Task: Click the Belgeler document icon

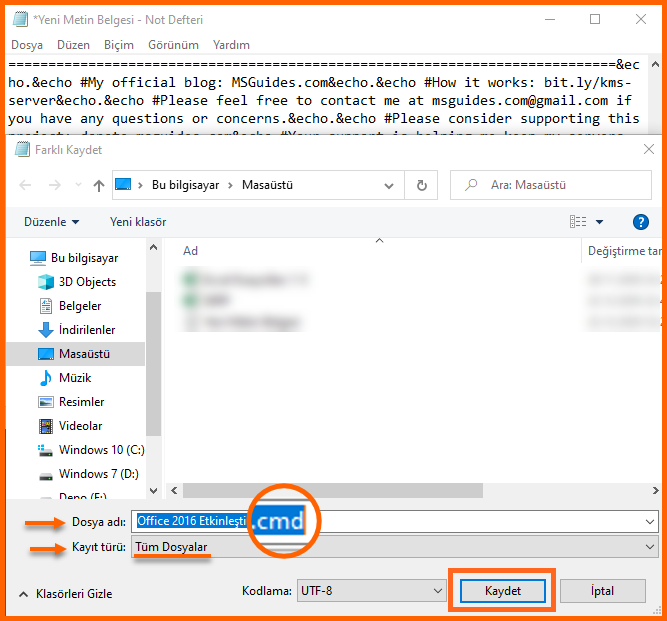Action: (46, 306)
